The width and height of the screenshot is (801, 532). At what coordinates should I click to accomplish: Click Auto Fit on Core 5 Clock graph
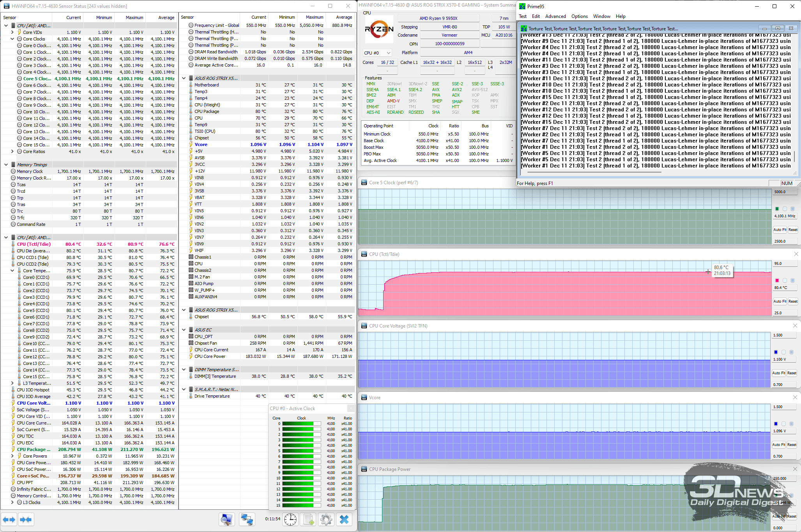(x=780, y=230)
